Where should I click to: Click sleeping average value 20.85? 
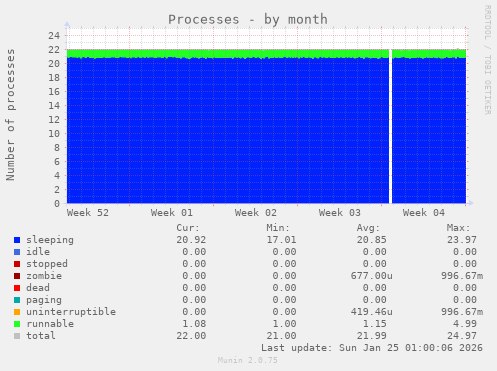(x=371, y=240)
